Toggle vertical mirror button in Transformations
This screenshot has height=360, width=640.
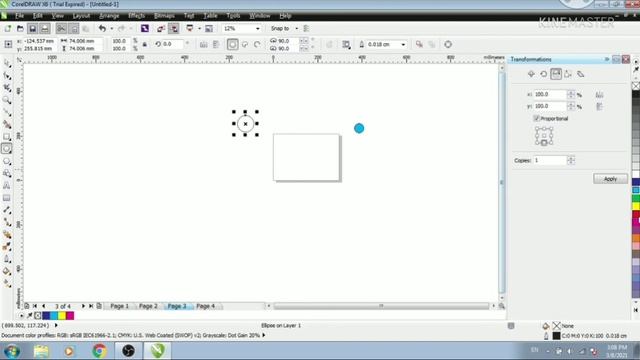click(x=599, y=107)
